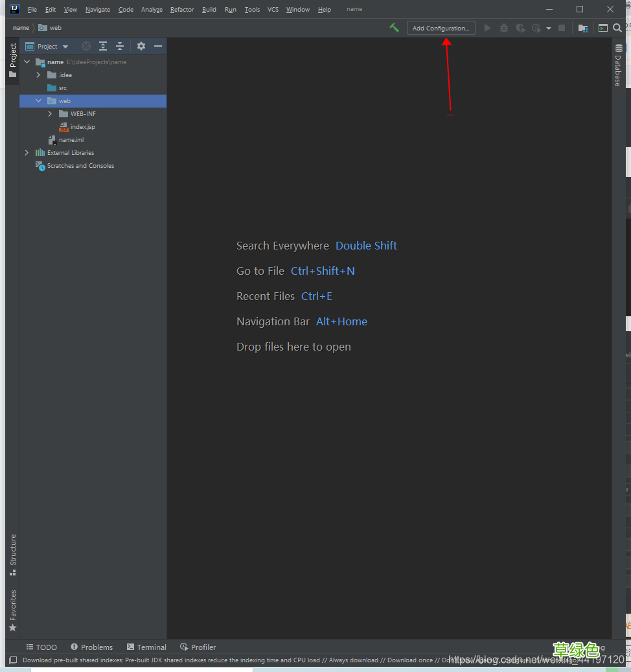This screenshot has height=672, width=631.
Task: Click the Search Everywhere magnifier icon
Action: [x=617, y=28]
